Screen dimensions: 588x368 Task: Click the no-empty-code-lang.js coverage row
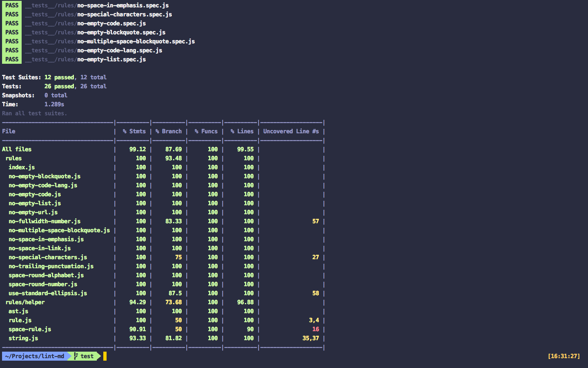pyautogui.click(x=163, y=185)
